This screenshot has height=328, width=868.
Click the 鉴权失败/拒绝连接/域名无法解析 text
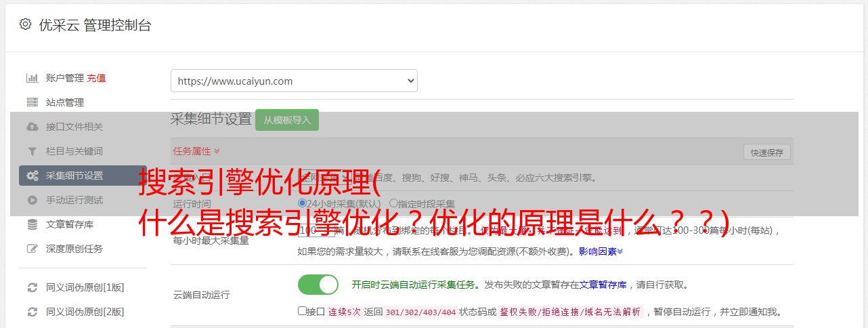tap(570, 312)
